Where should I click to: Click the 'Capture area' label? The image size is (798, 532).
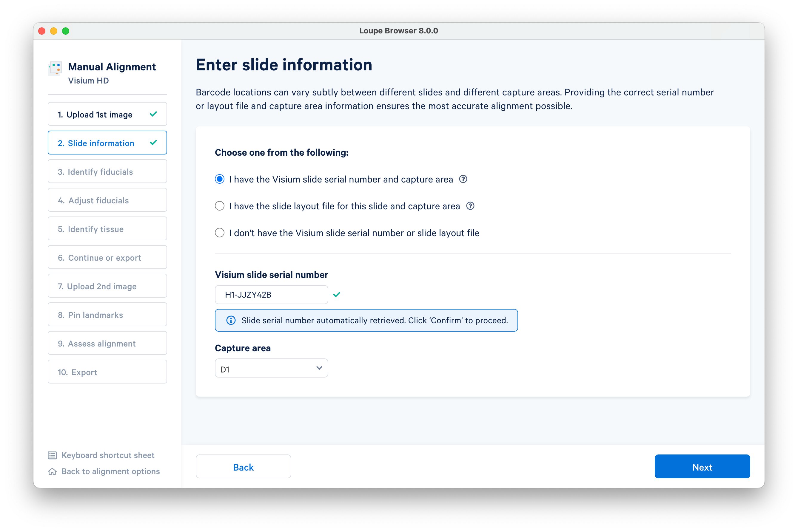pos(243,348)
